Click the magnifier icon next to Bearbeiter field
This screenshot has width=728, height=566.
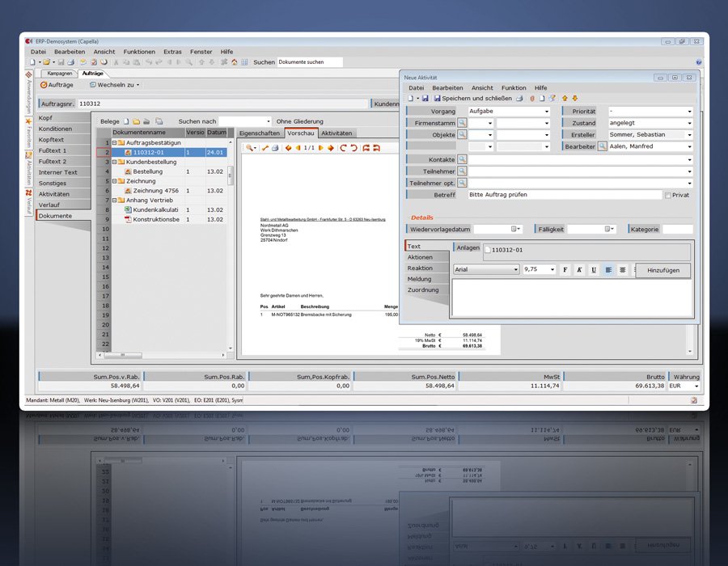coord(602,146)
